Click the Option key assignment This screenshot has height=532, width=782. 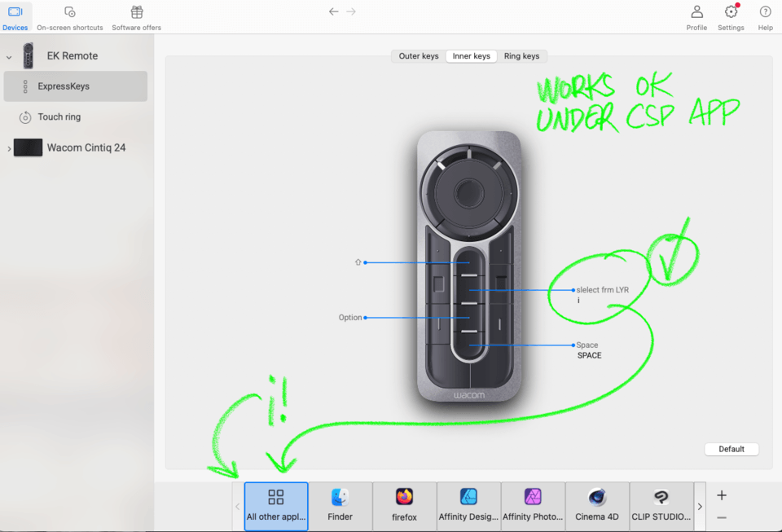pyautogui.click(x=350, y=318)
